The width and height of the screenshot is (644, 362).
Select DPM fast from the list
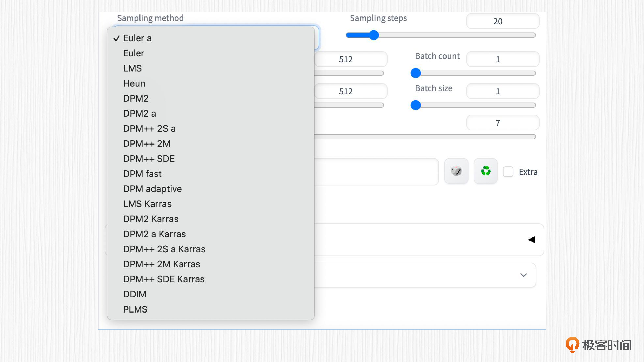pos(142,174)
